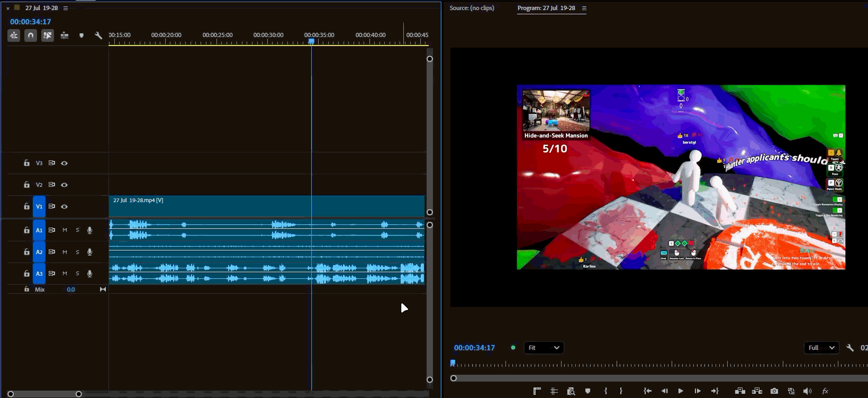The image size is (868, 398).
Task: Export a frame with the camera icon
Action: 774,391
